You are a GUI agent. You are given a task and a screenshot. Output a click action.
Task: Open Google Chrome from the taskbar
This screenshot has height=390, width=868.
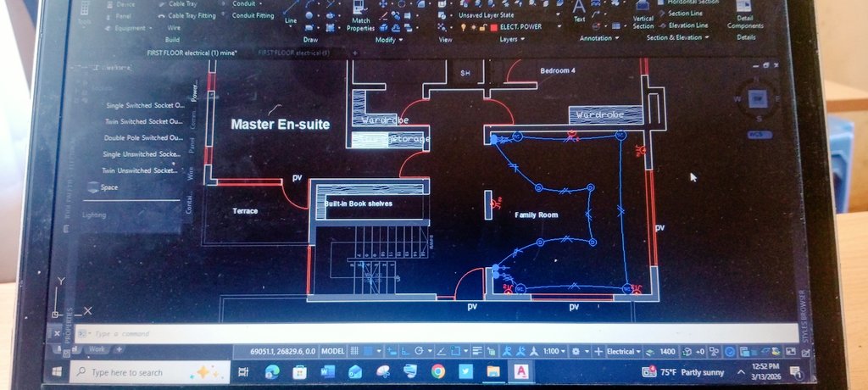[x=438, y=371]
